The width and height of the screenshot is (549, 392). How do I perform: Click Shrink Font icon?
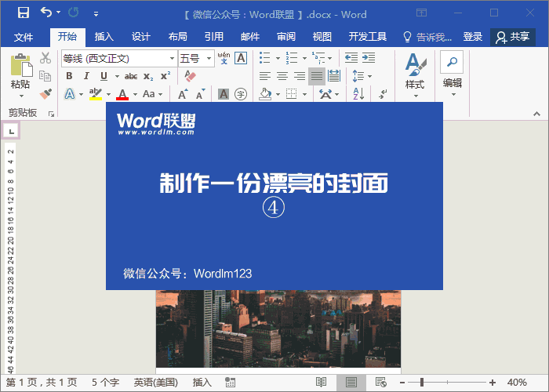click(200, 94)
